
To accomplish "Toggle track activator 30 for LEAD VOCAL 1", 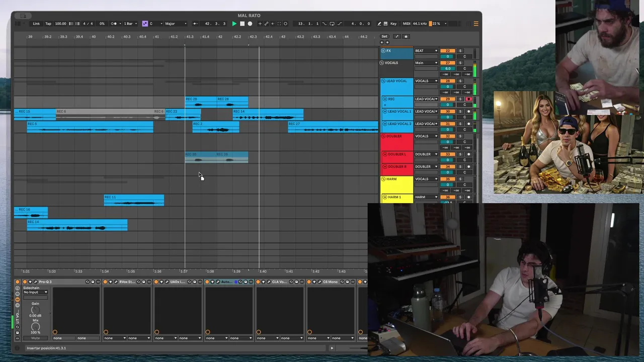I will point(448,112).
